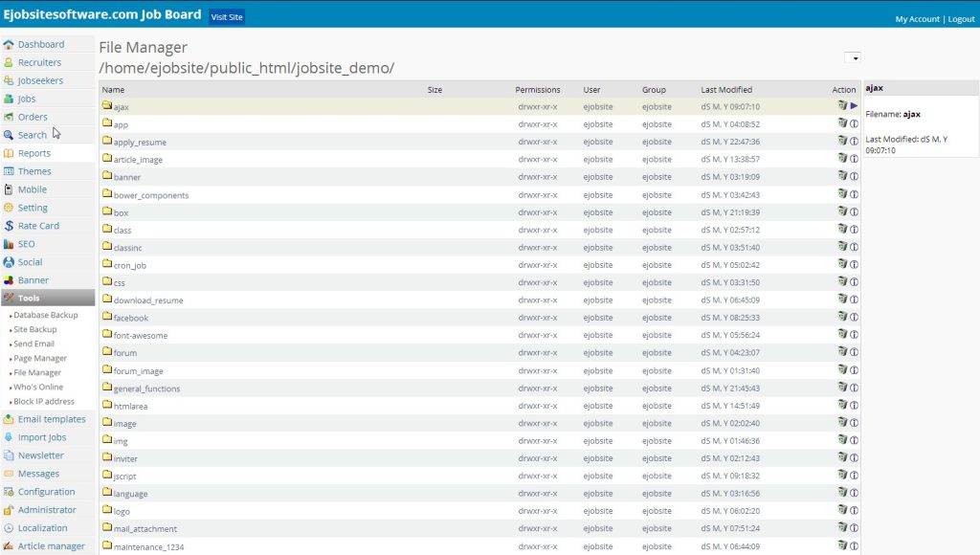
Task: Click the folder icon of the css row
Action: pos(107,281)
